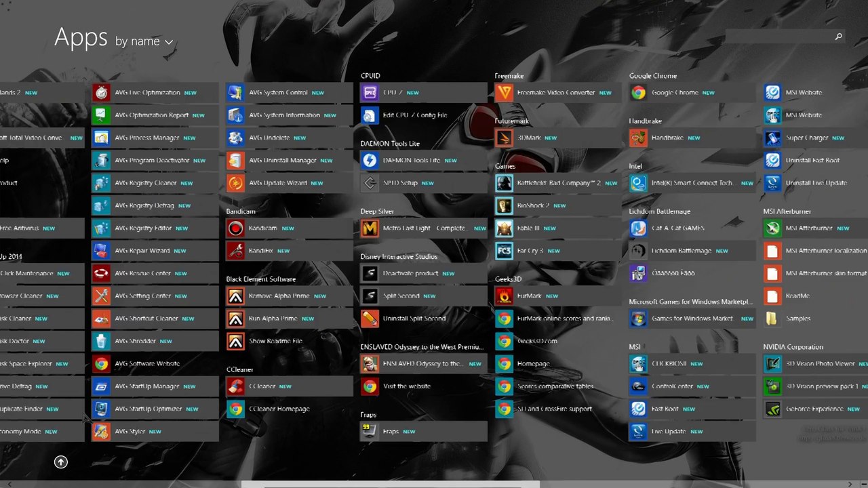Image resolution: width=868 pixels, height=488 pixels.
Task: Click the AVG Undelete icon
Action: coord(235,138)
